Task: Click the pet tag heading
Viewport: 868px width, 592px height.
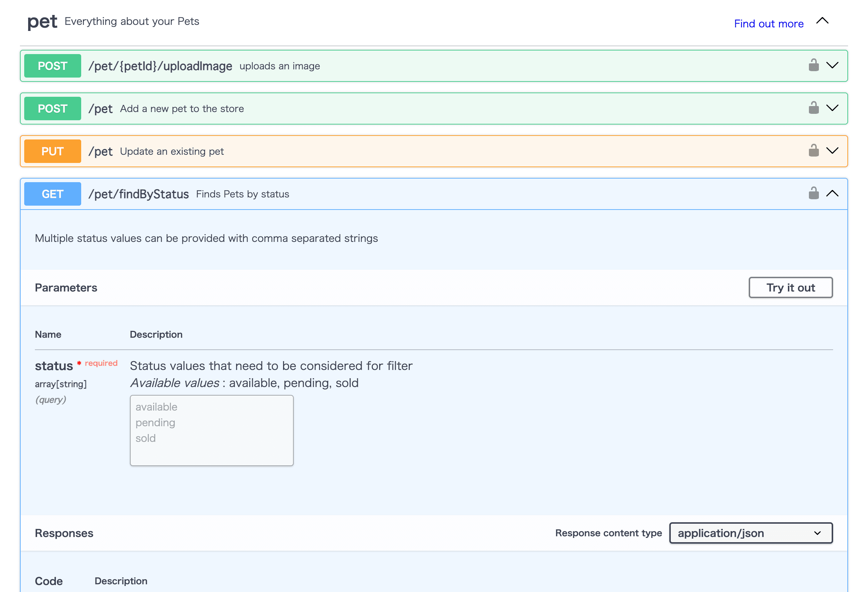Action: pyautogui.click(x=42, y=22)
